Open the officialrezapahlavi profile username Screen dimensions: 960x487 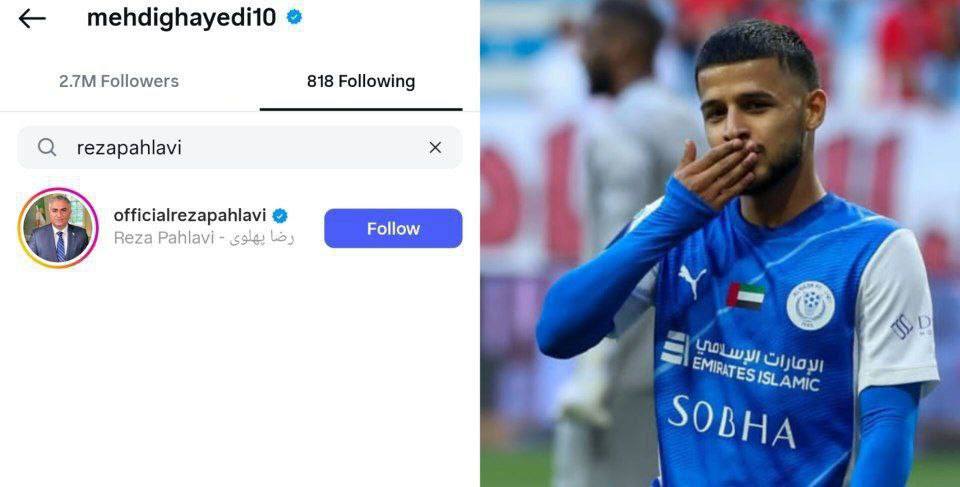click(190, 215)
